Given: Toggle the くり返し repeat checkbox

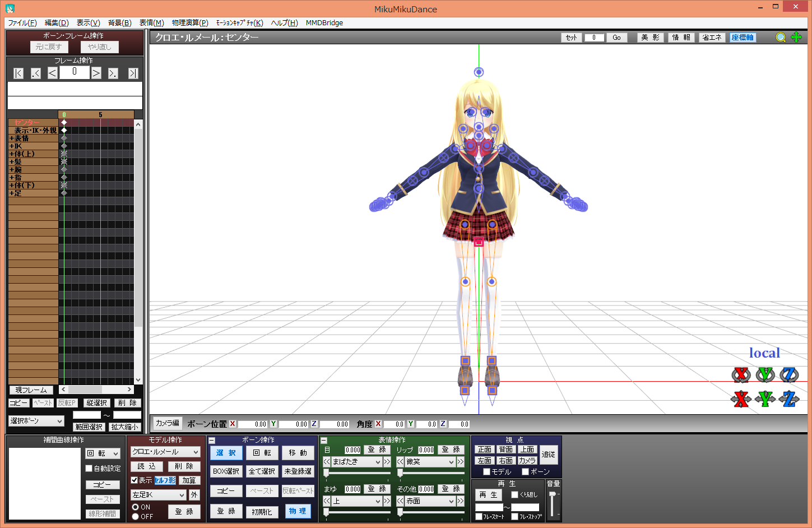Looking at the screenshot, I should pos(514,494).
